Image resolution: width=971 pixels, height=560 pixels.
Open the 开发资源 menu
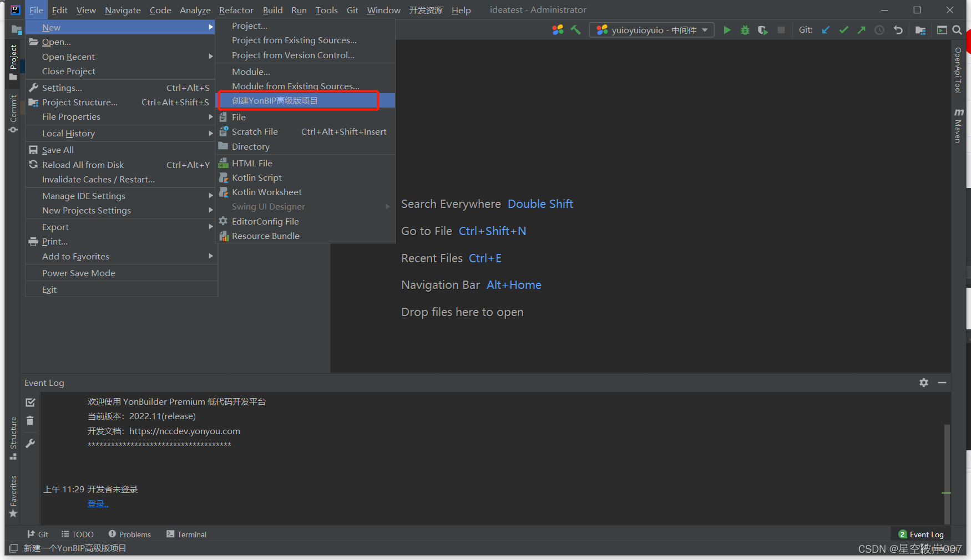click(426, 10)
